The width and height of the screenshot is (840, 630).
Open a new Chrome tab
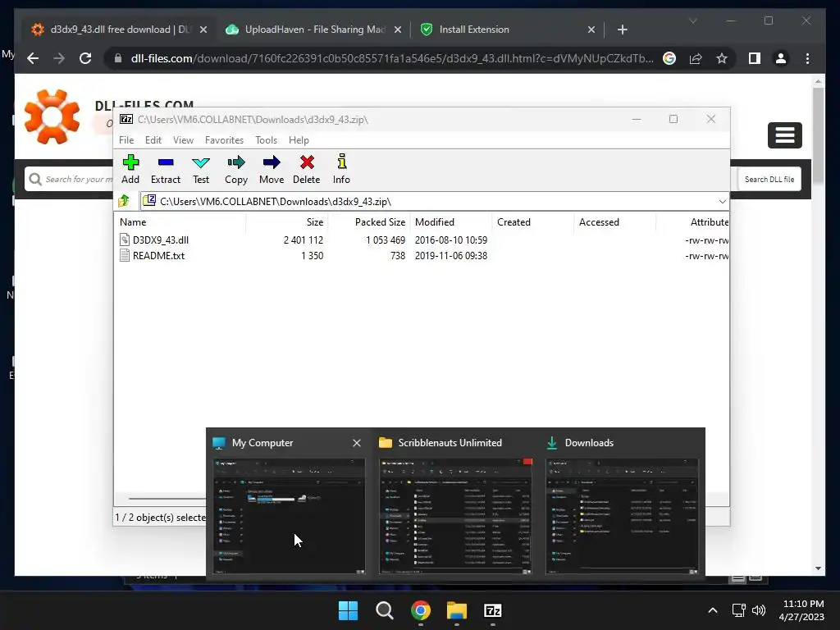point(622,30)
